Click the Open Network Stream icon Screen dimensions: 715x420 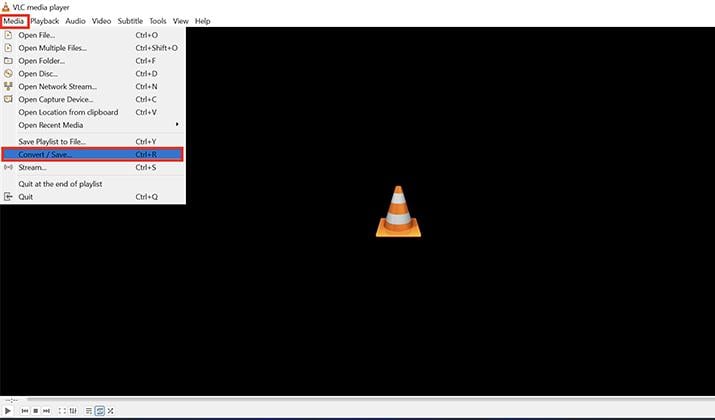tap(8, 86)
